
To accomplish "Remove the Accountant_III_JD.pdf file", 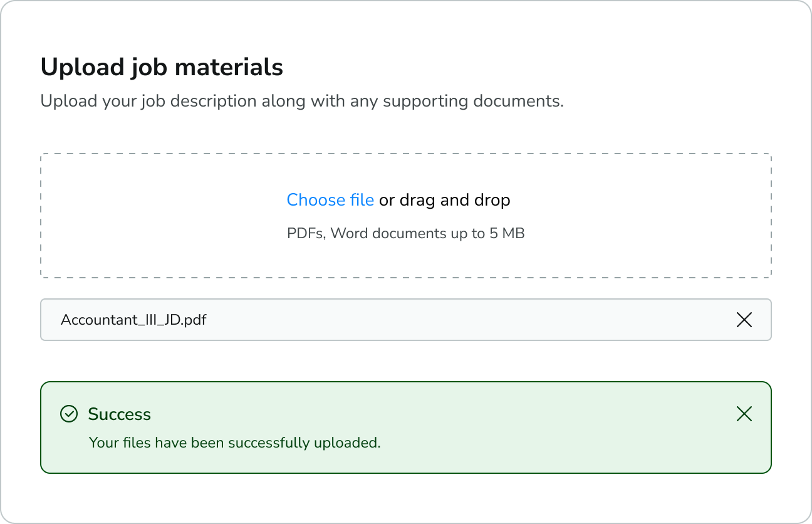I will click(x=744, y=320).
